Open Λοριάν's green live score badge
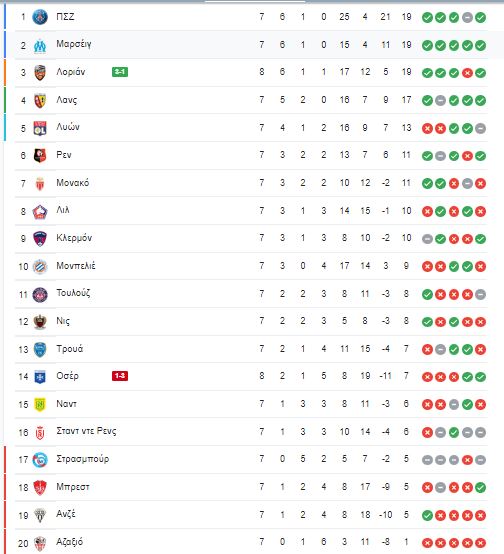The width and height of the screenshot is (504, 554). point(120,72)
